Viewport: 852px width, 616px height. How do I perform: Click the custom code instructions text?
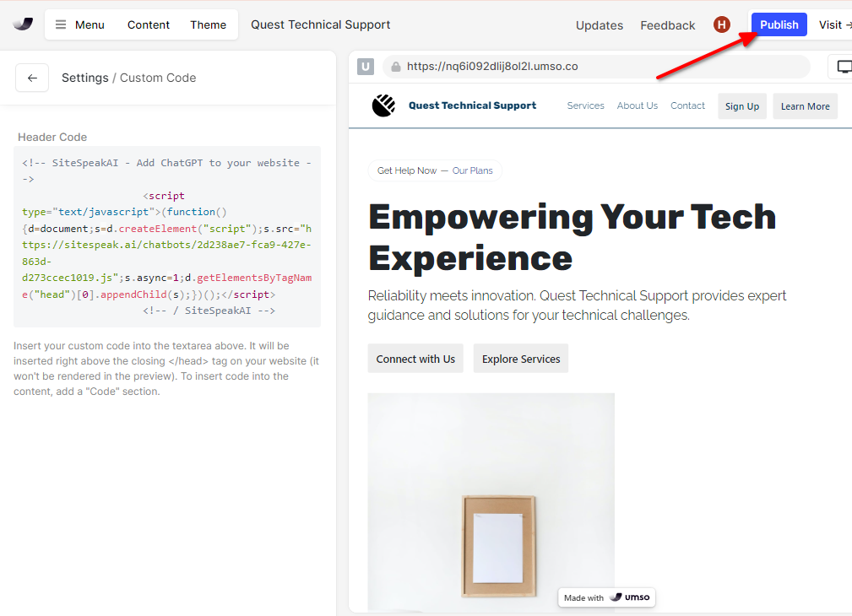[166, 368]
